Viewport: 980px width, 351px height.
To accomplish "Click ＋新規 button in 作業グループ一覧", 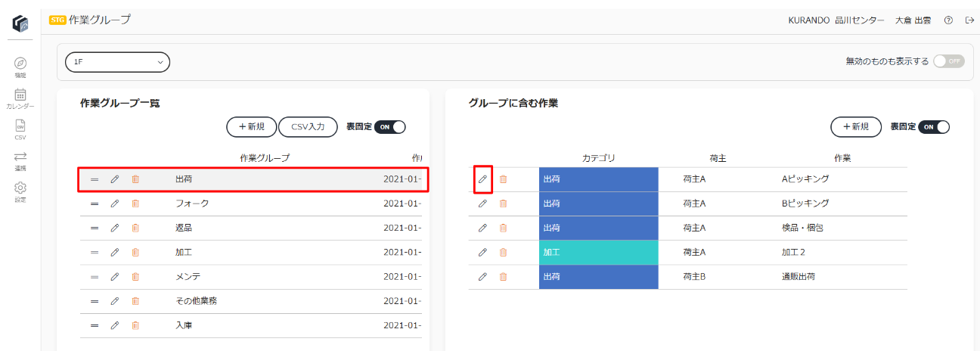I will (x=252, y=127).
